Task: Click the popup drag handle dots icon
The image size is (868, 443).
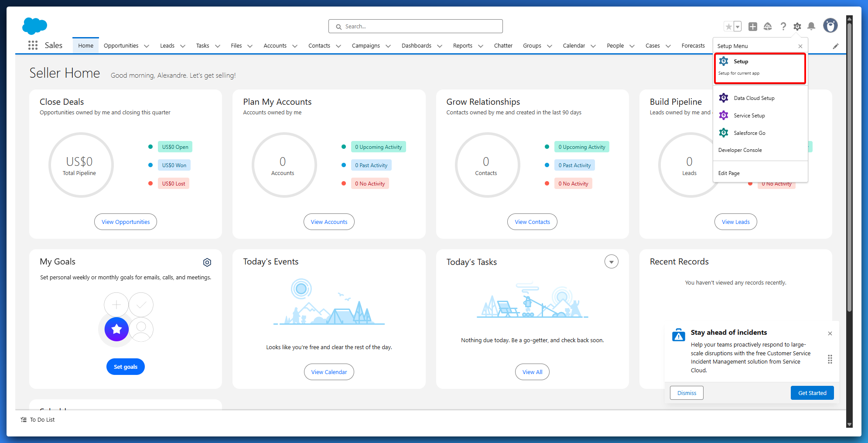Action: [830, 359]
